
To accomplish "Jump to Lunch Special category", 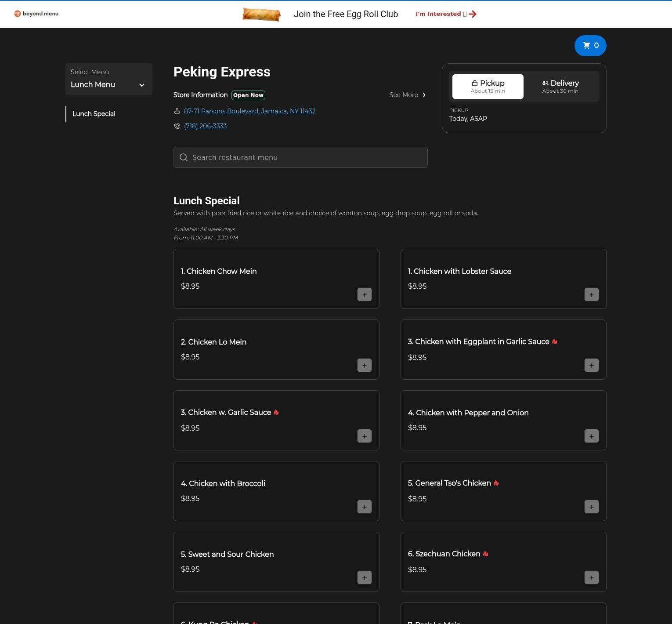I will [x=94, y=114].
